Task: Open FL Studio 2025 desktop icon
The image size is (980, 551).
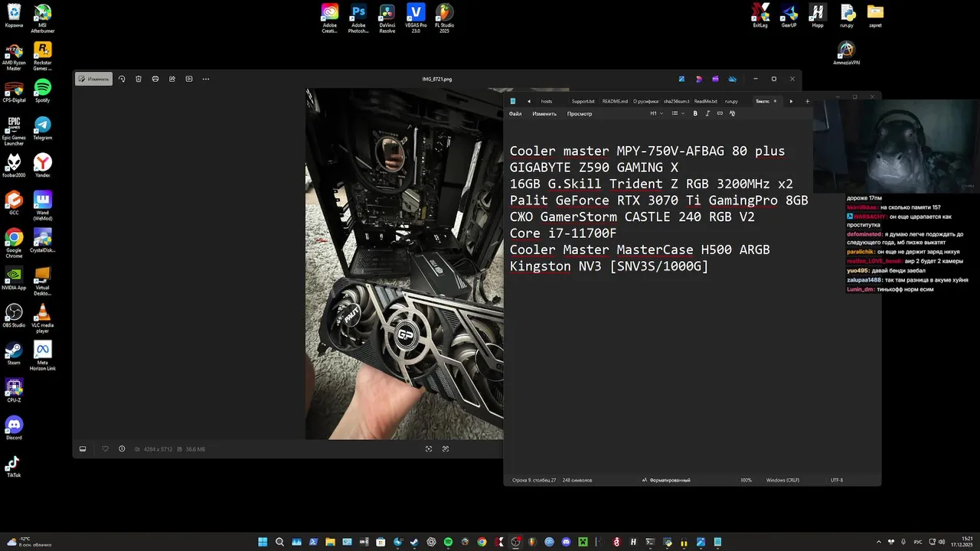Action: click(x=444, y=18)
